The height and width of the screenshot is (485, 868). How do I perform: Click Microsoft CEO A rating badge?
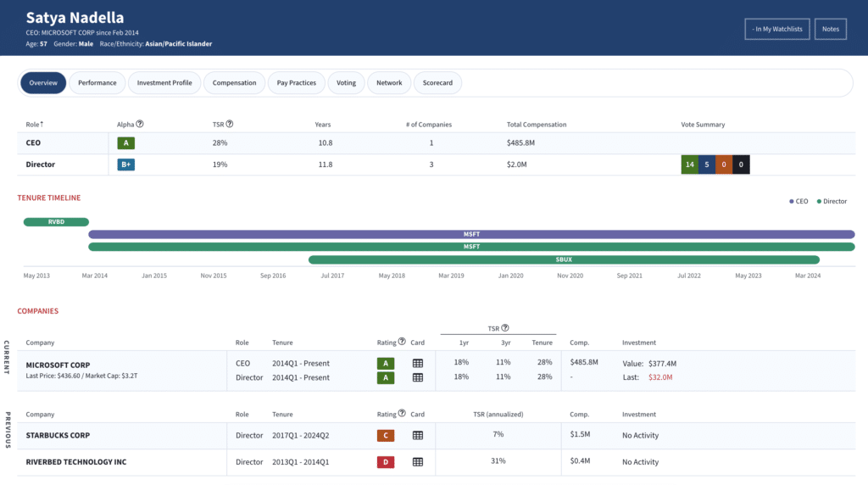(386, 363)
